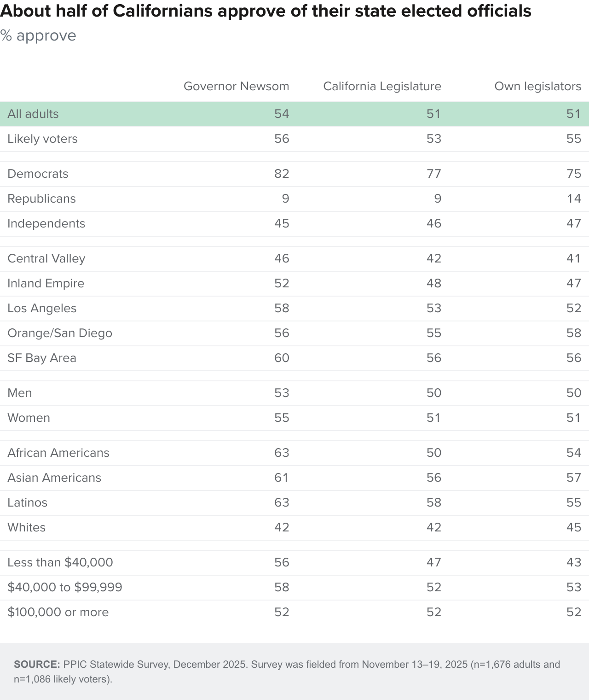Click the Own legislators column header

[537, 86]
